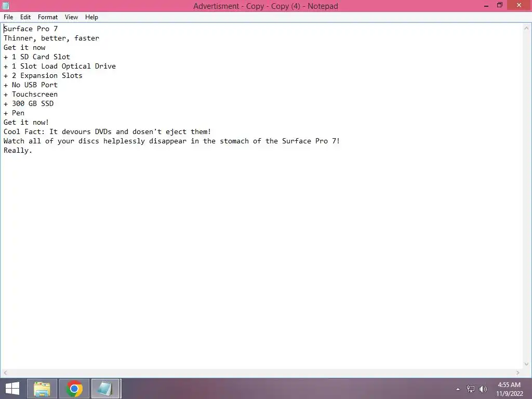Open the network status tray icon
The width and height of the screenshot is (532, 399).
[x=471, y=389]
